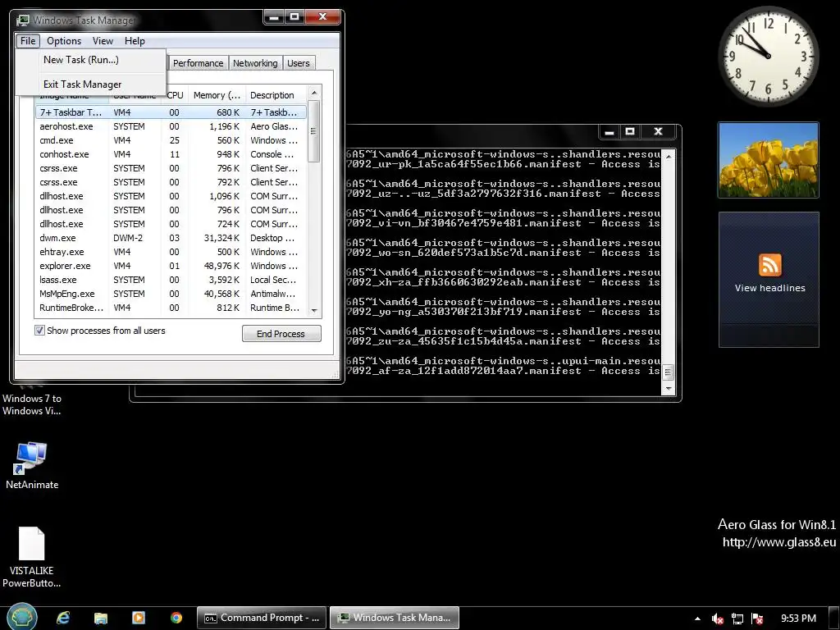The height and width of the screenshot is (630, 840).
Task: Select the NetAnimate desktop shortcut
Action: [32, 466]
